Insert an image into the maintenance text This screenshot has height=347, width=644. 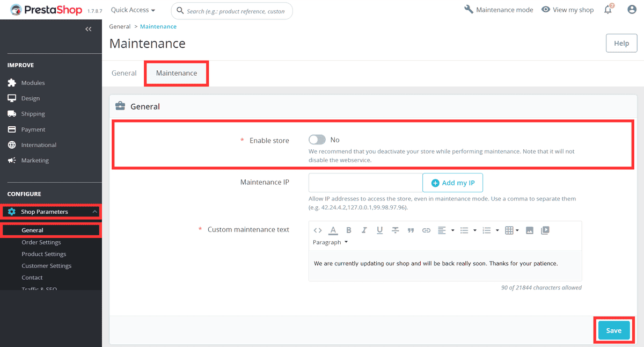pyautogui.click(x=530, y=230)
